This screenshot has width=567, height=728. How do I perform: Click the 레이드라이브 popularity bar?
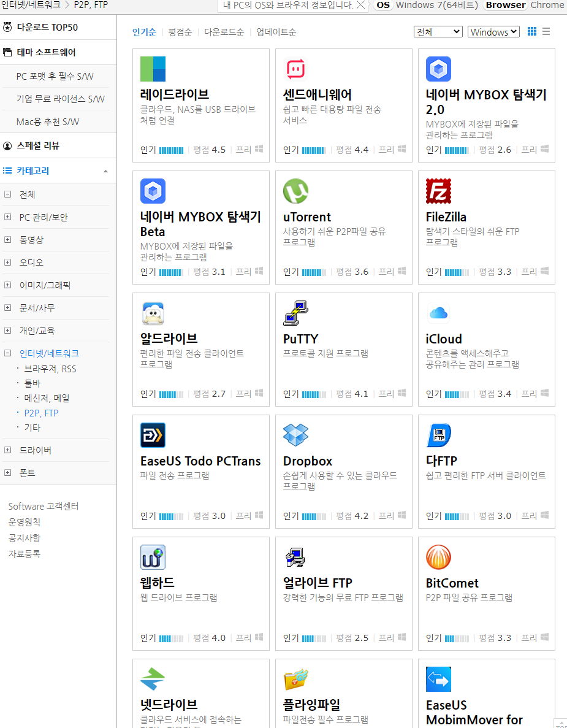[171, 150]
